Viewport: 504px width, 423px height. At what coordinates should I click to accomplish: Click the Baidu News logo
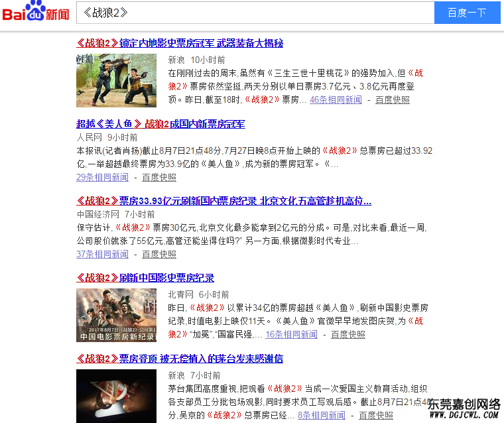pos(36,11)
